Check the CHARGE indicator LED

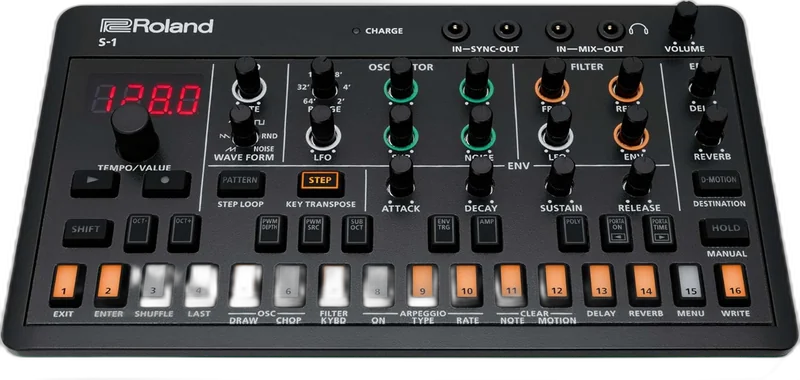click(356, 31)
